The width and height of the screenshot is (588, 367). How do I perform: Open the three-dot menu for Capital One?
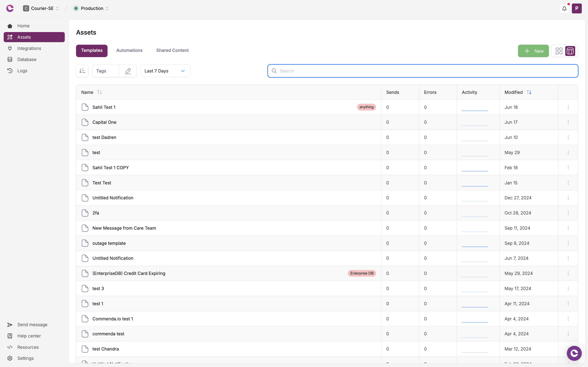coord(568,122)
